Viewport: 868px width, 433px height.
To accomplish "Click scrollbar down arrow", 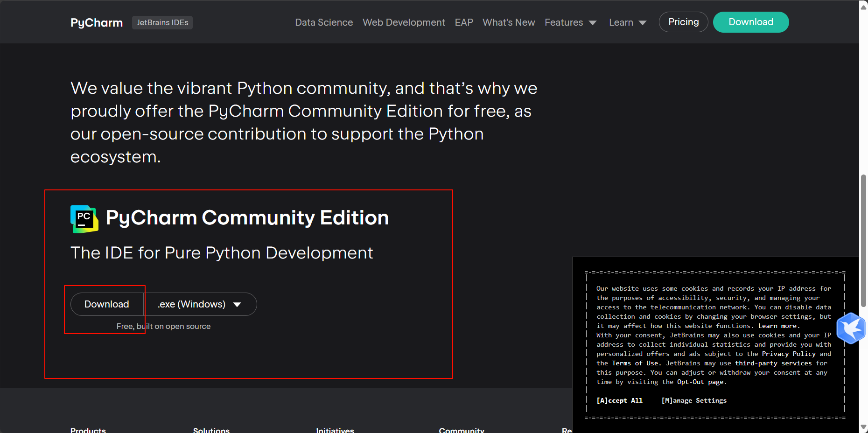I will click(863, 427).
